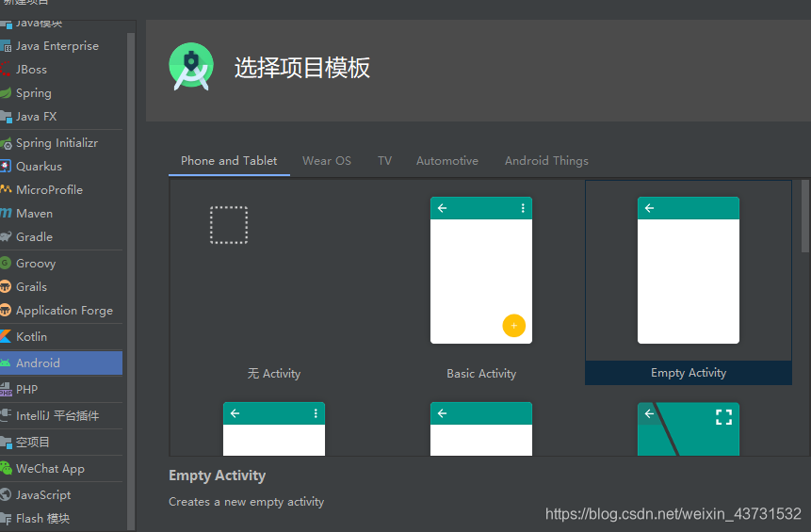Click the Android robot icon in sidebar

[x=5, y=363]
